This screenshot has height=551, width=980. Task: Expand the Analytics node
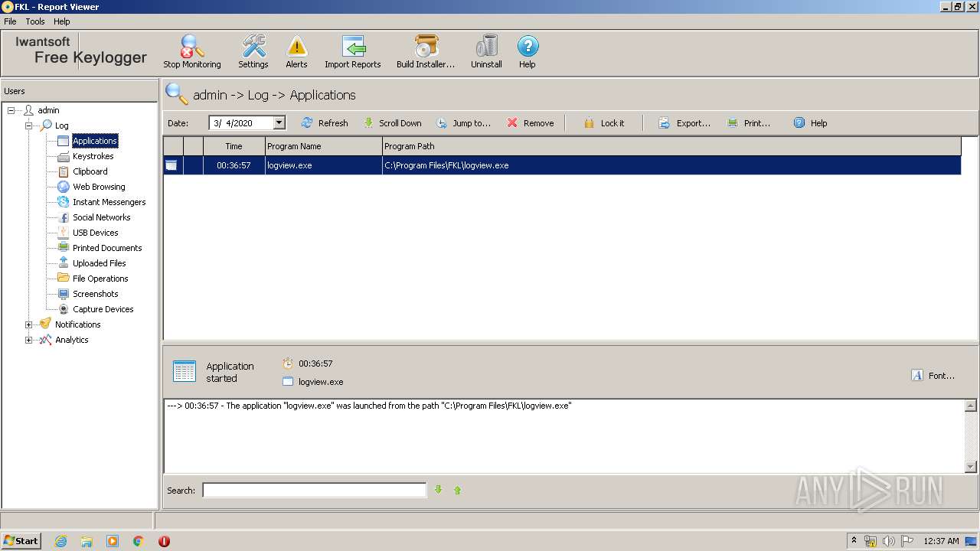(x=29, y=340)
